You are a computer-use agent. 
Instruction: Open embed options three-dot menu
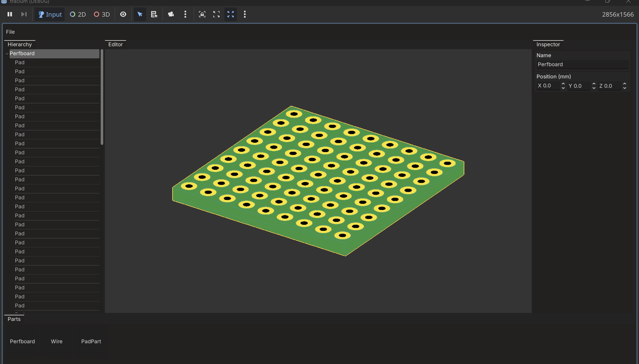coord(245,14)
